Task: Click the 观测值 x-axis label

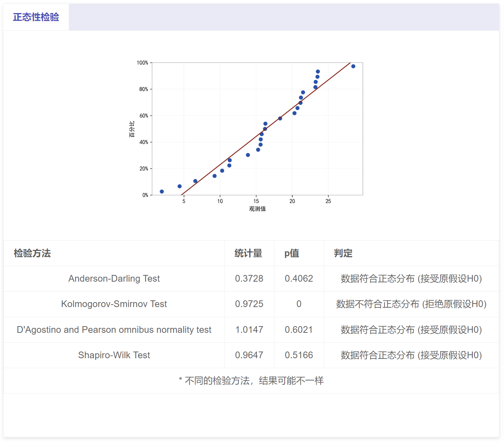Action: point(257,209)
